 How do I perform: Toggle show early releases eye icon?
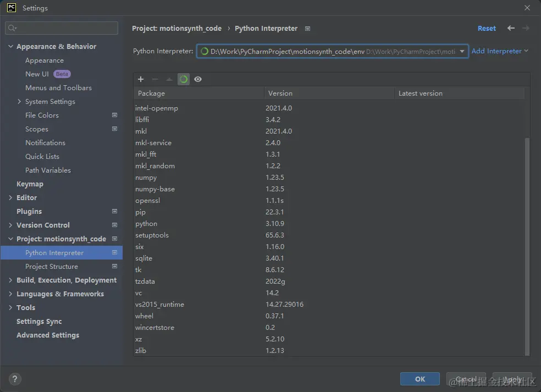point(198,79)
